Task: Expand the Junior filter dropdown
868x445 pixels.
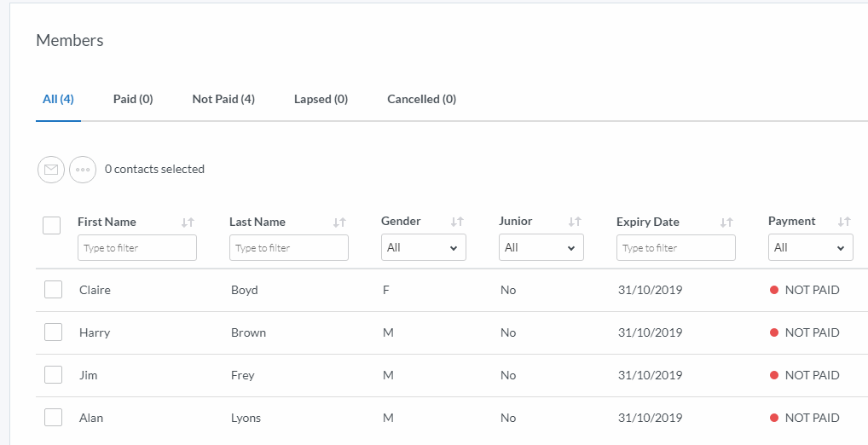Action: pyautogui.click(x=541, y=248)
